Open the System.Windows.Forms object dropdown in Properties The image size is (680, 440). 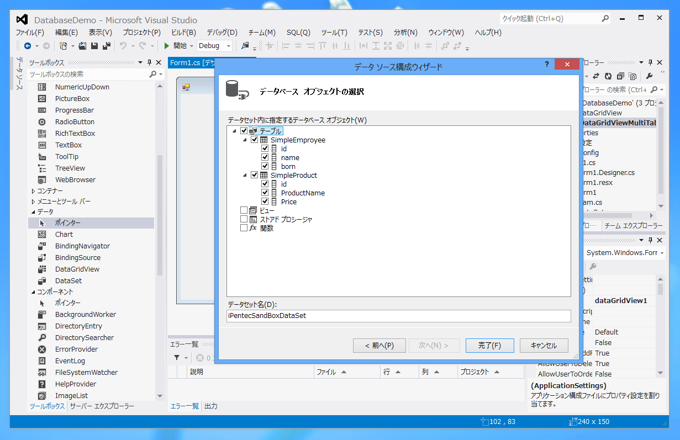click(x=662, y=253)
